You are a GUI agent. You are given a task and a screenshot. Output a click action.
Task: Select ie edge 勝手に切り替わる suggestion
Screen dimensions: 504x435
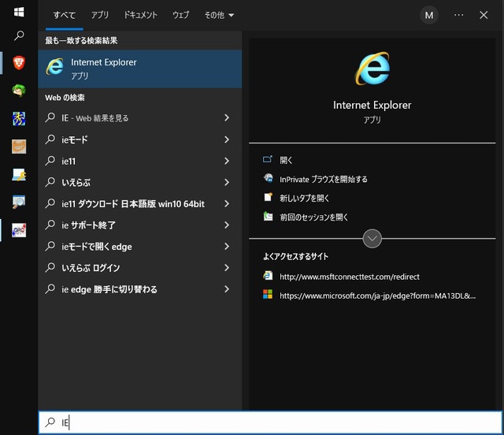coord(140,289)
